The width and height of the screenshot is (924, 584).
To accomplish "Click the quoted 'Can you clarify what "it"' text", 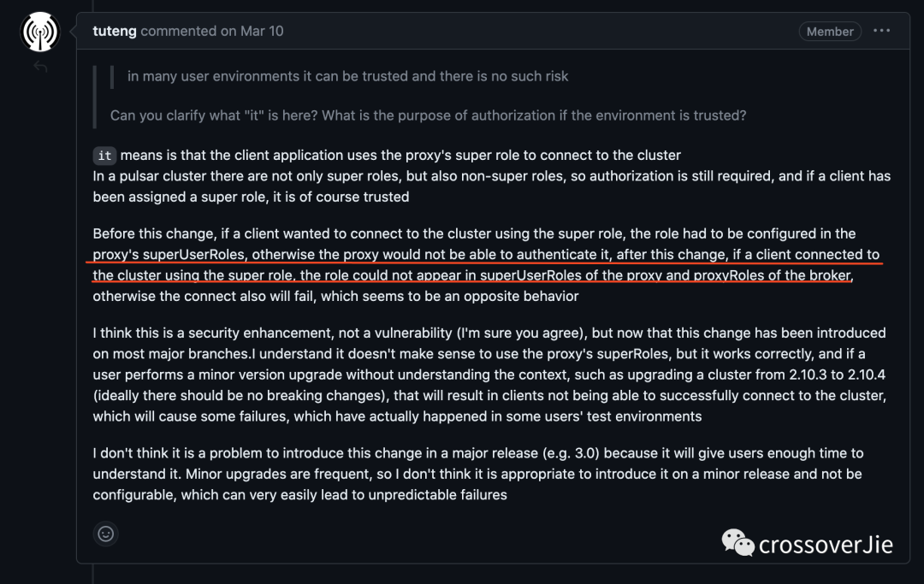I will point(428,115).
